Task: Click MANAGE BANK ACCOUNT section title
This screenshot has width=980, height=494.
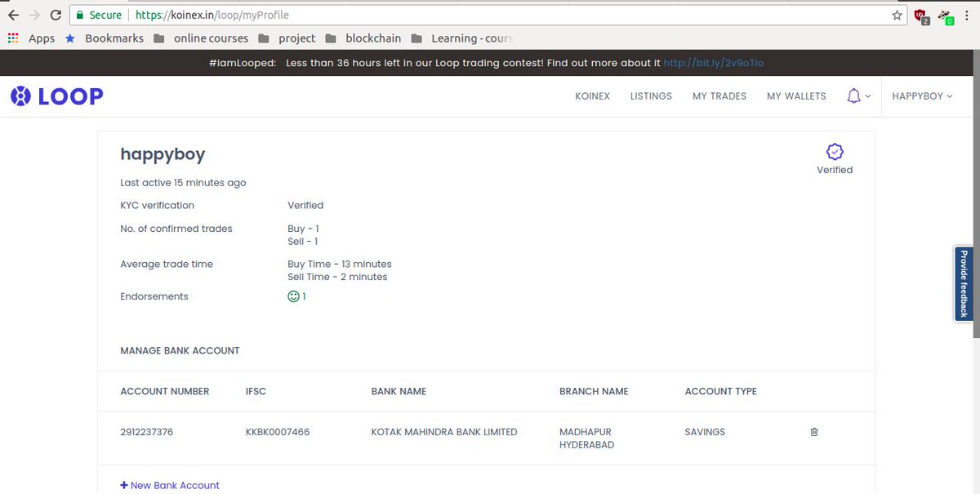Action: coord(180,350)
